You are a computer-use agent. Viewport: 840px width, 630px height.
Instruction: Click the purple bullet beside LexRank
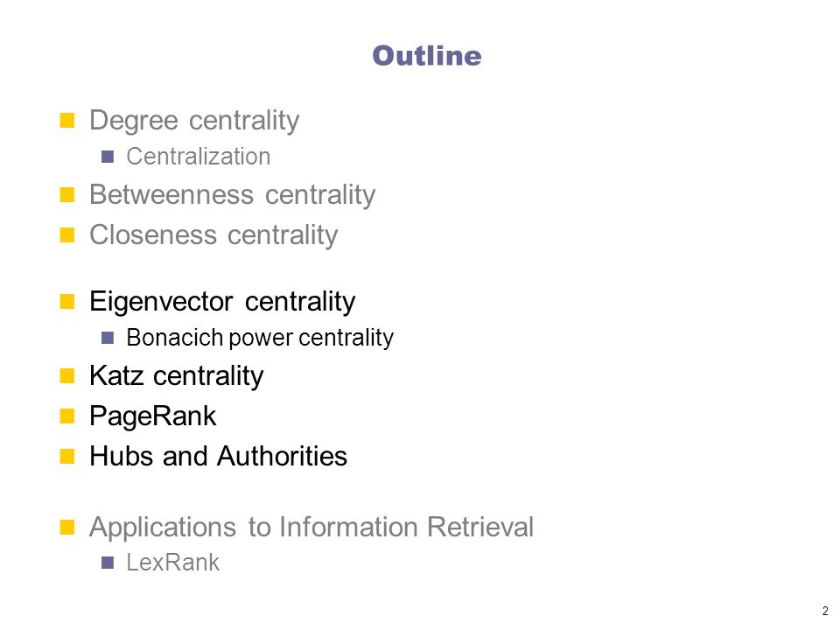pyautogui.click(x=108, y=563)
